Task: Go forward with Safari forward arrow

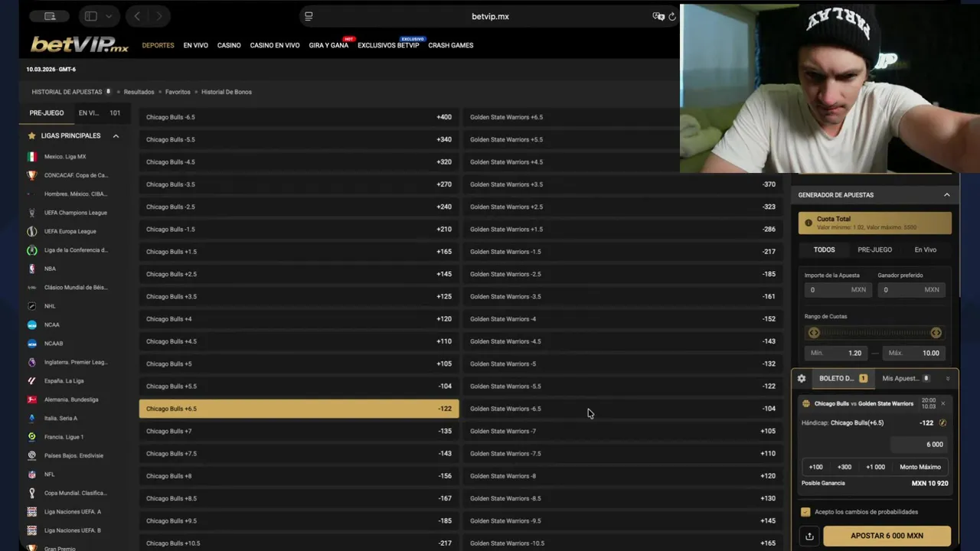Action: (159, 16)
